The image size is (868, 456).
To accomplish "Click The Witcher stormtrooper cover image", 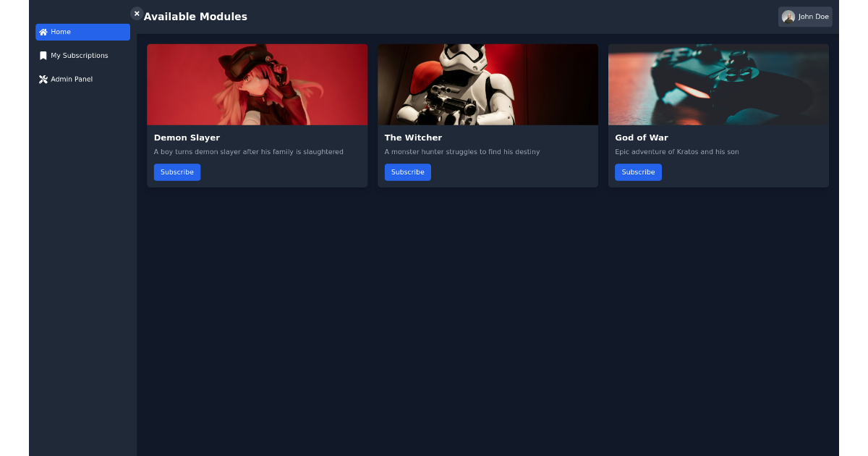I will coord(488,85).
